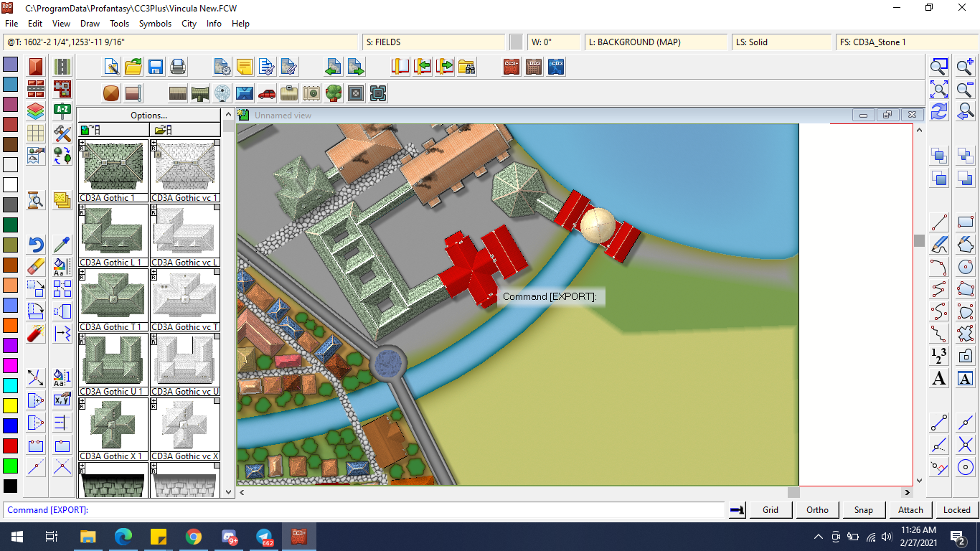
Task: Select the Line drawing tool
Action: coord(939,222)
